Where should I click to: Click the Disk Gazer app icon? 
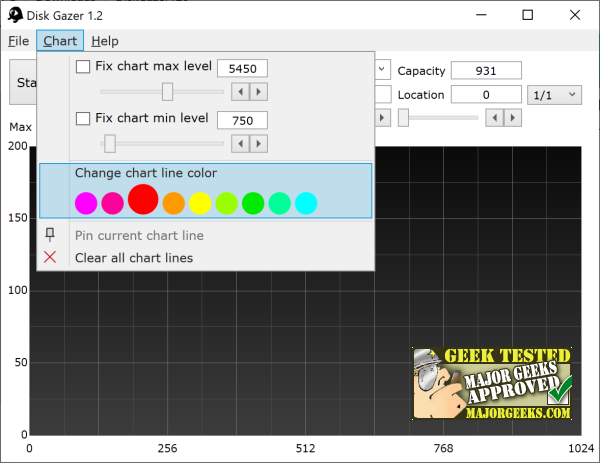click(x=15, y=15)
